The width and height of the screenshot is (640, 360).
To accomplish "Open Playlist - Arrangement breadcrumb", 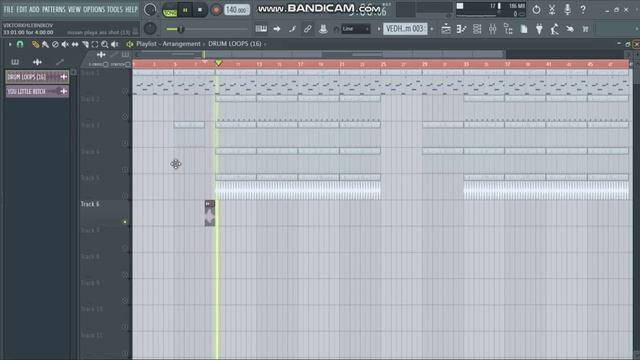I will (168, 44).
